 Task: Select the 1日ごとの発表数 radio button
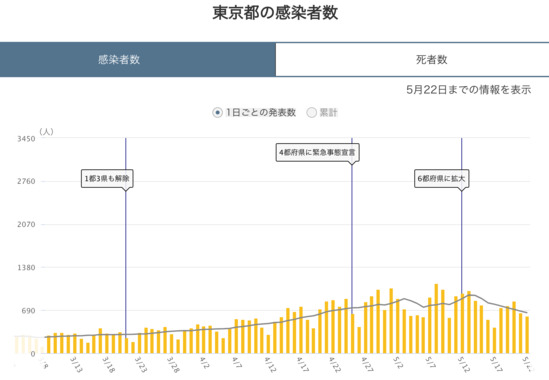tap(217, 113)
